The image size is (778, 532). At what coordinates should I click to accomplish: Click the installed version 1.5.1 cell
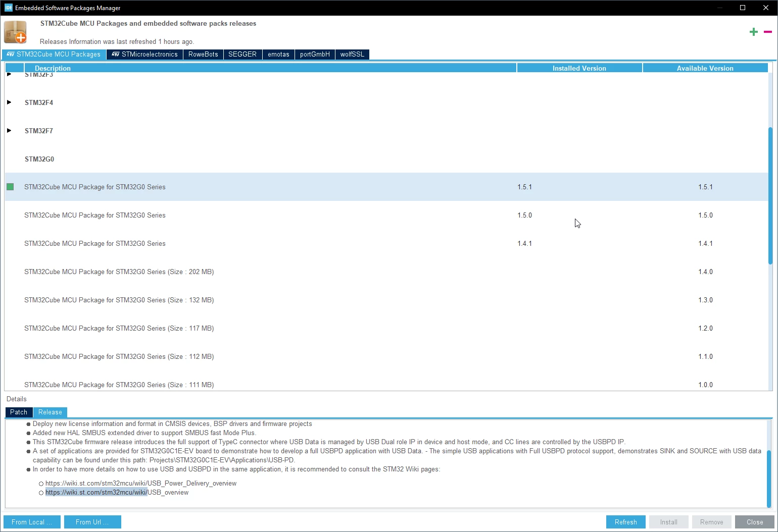click(579, 187)
